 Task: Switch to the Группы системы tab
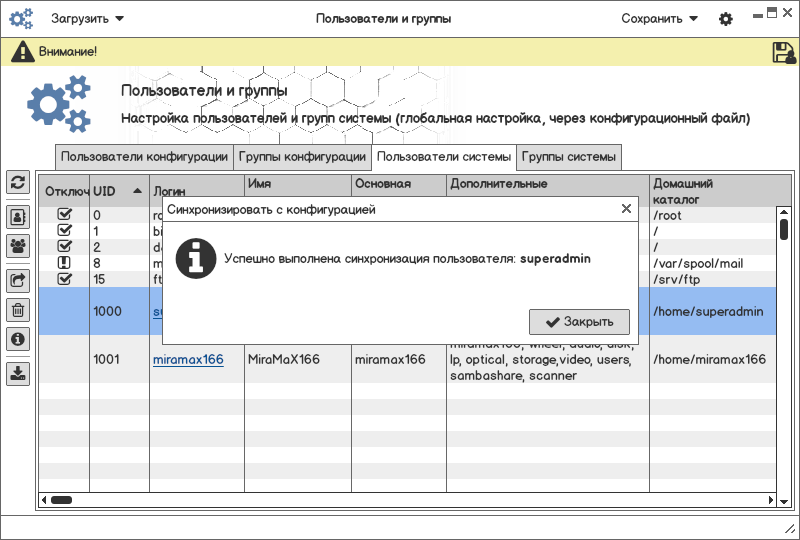(569, 157)
